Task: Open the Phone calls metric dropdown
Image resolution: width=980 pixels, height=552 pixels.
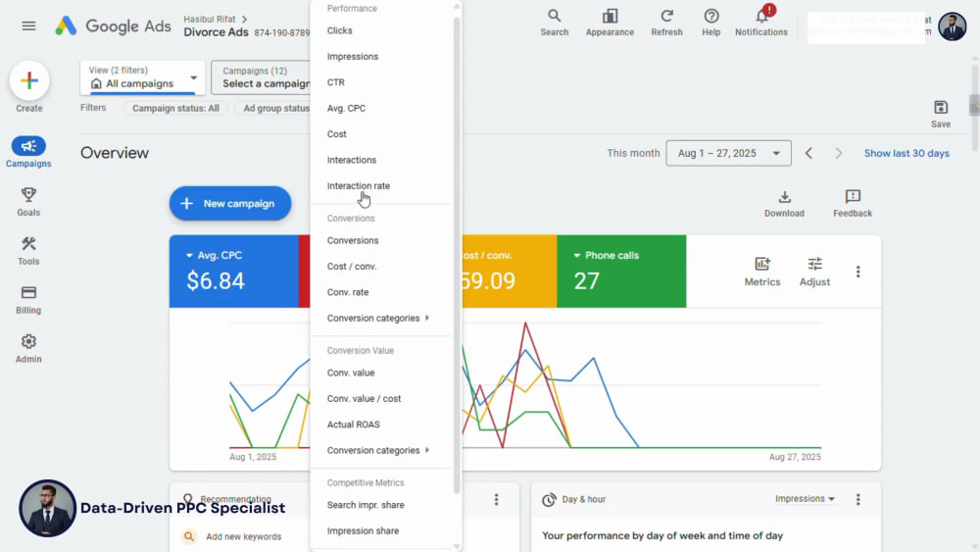Action: [607, 255]
